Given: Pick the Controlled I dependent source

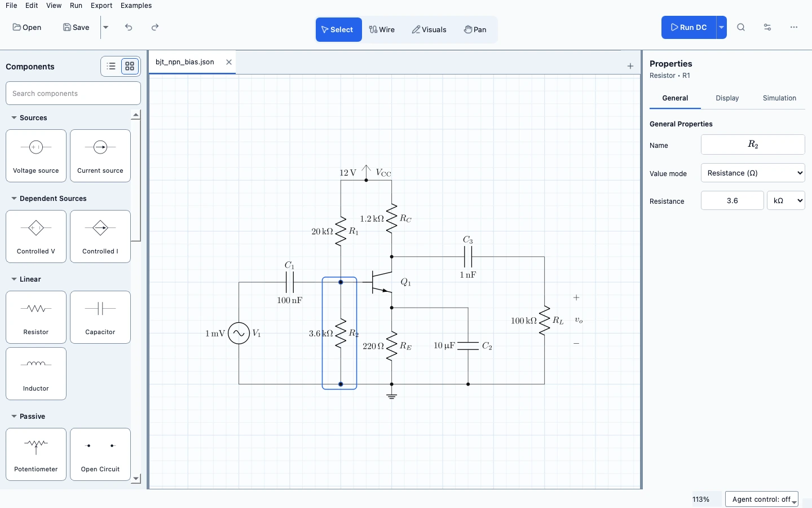Looking at the screenshot, I should tap(100, 237).
